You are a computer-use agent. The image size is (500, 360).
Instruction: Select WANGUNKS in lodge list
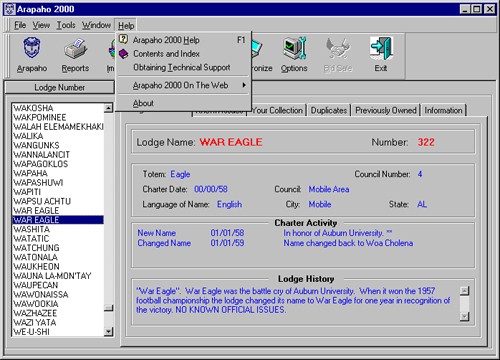tap(58, 145)
